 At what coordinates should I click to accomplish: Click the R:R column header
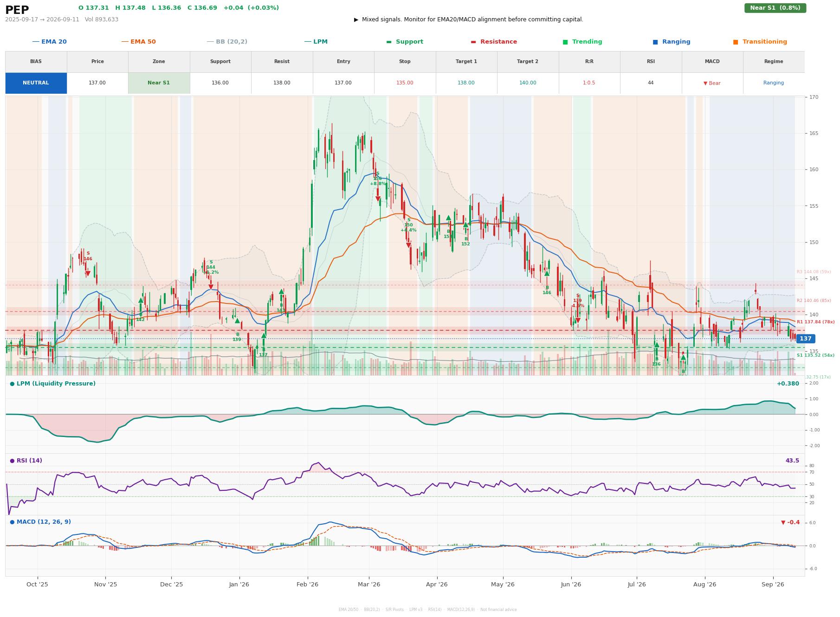[x=589, y=62]
